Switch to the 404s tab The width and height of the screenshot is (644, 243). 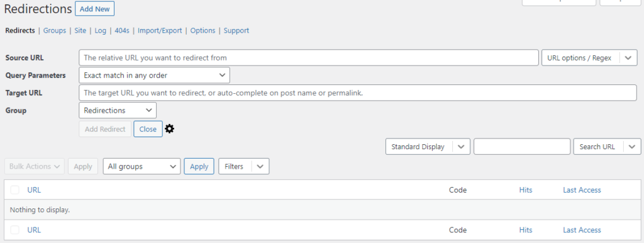(x=122, y=30)
